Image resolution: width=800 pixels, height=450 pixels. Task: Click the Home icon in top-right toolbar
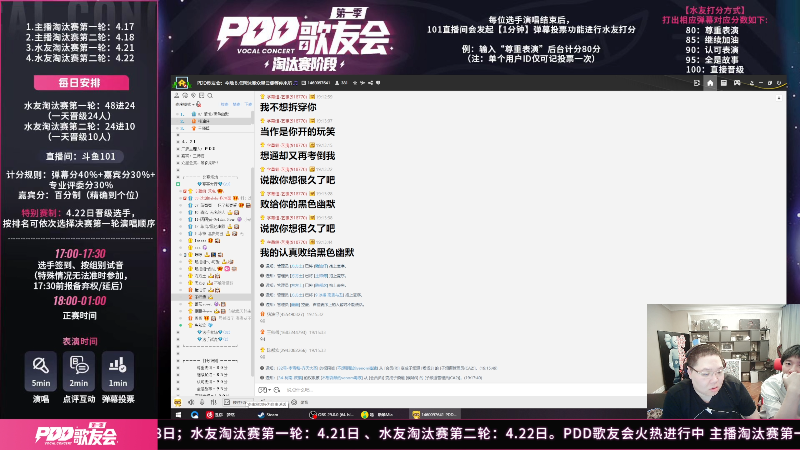pos(710,83)
